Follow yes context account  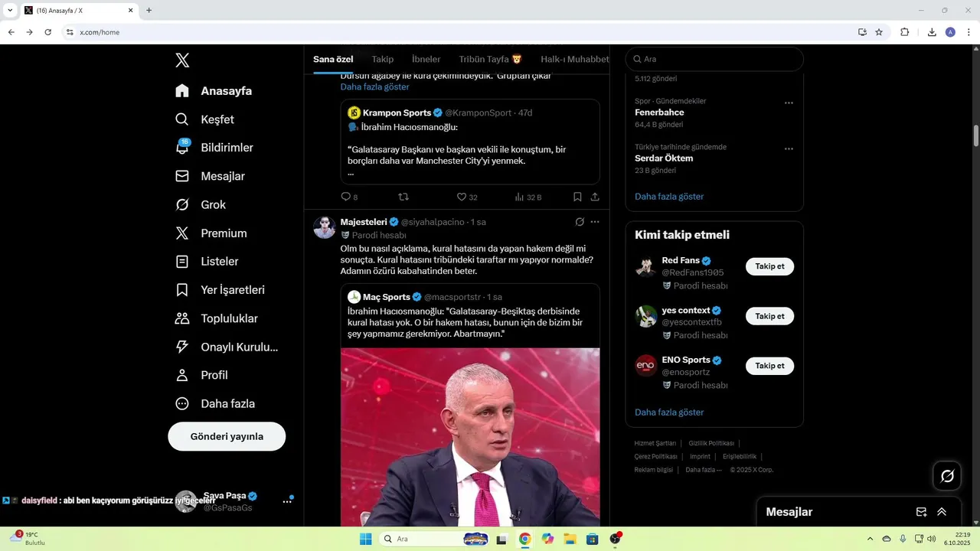coord(769,316)
